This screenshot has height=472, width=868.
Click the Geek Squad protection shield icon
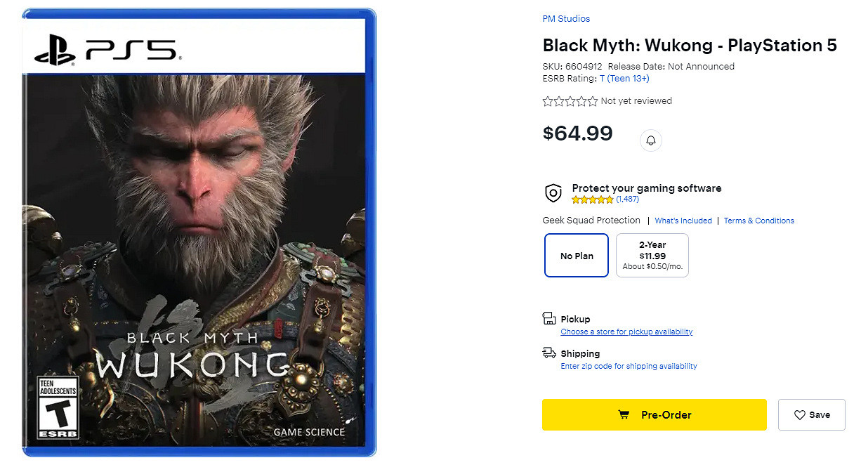(x=553, y=193)
